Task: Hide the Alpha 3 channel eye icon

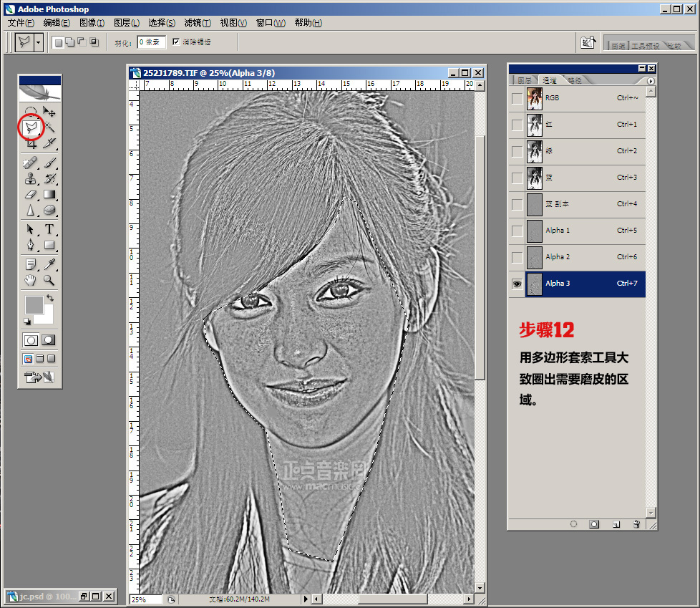Action: point(517,284)
